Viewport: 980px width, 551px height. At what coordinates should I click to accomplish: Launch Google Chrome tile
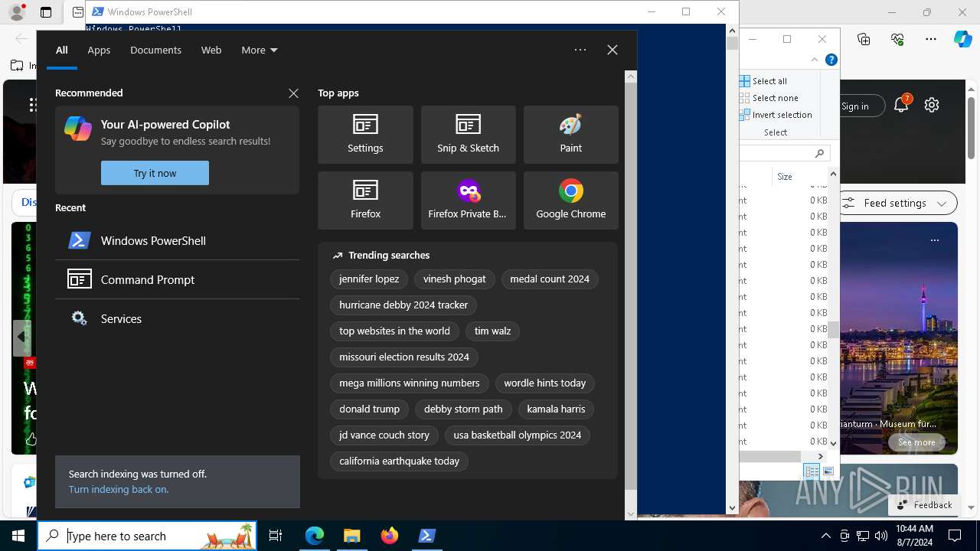tap(570, 201)
